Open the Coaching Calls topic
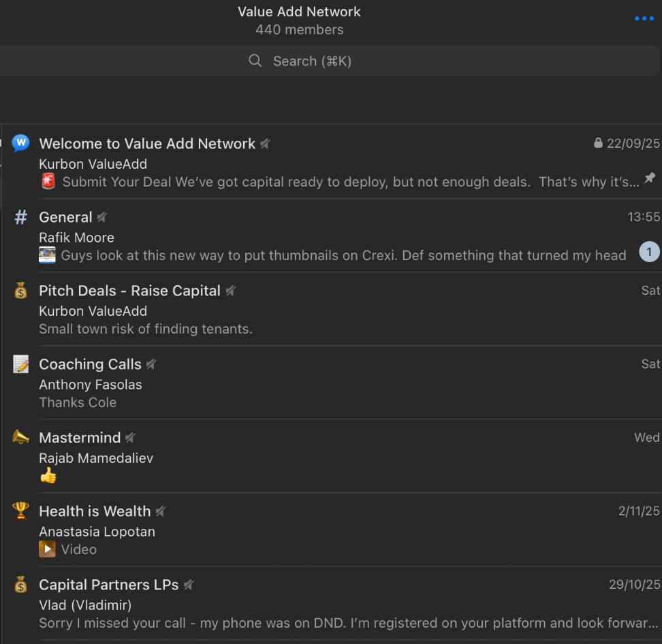Screen dimensions: 662x644 click(x=331, y=383)
